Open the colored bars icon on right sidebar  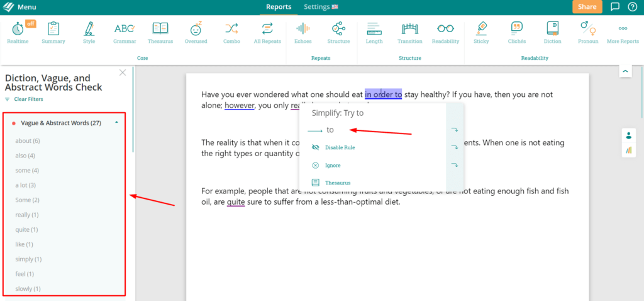tap(629, 150)
